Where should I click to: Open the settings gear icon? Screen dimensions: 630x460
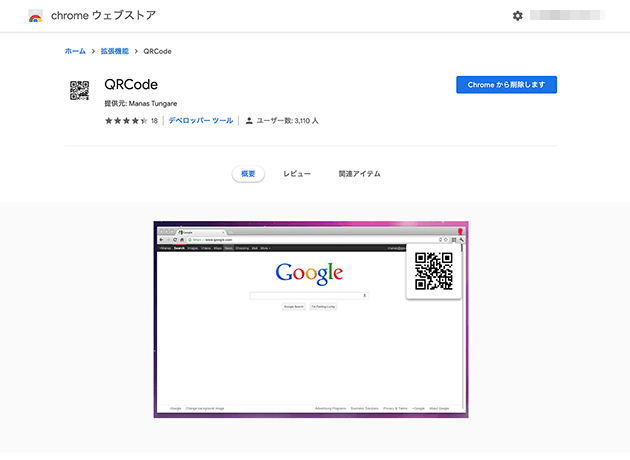(518, 16)
